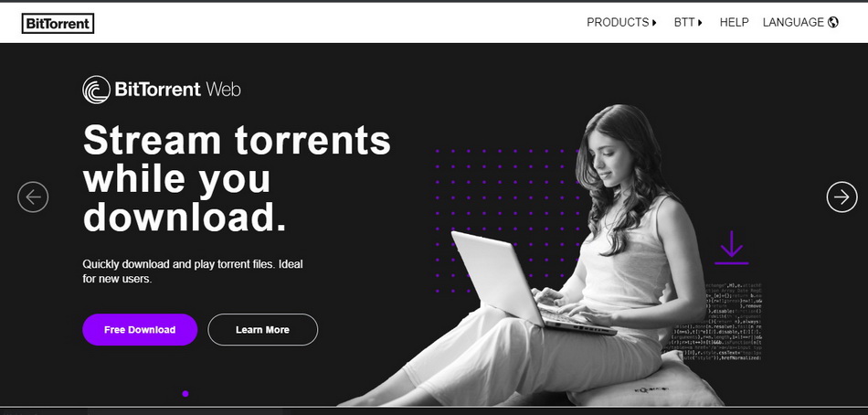Screen dimensions: 868x415
Task: Click the purple download arrow icon
Action: (731, 247)
